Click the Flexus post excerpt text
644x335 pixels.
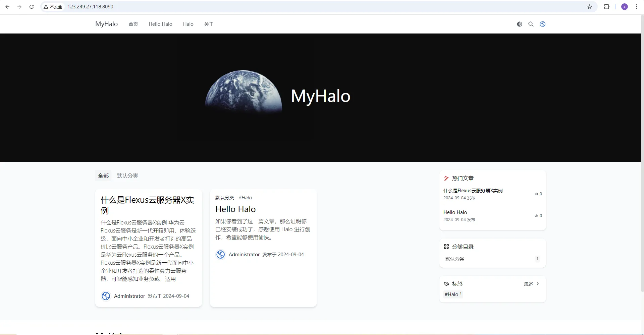tap(148, 251)
